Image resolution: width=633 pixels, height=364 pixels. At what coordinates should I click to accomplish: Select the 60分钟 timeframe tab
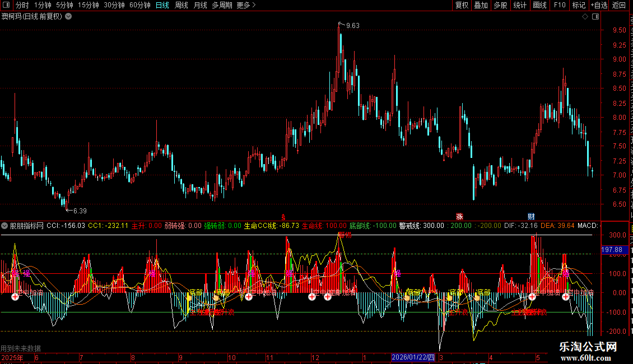pyautogui.click(x=140, y=5)
